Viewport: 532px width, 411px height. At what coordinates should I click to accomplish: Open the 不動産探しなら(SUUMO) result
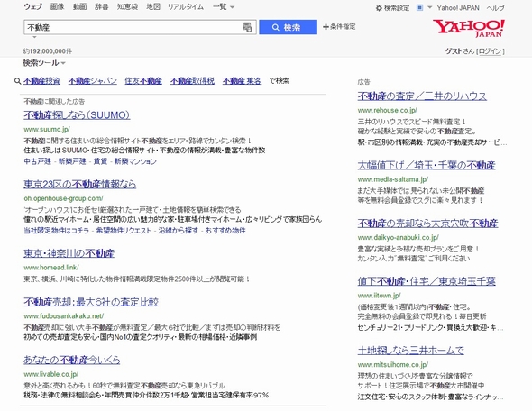click(77, 115)
